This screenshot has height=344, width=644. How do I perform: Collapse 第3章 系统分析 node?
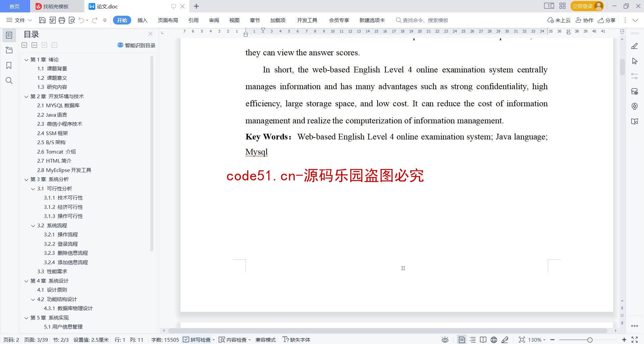26,179
